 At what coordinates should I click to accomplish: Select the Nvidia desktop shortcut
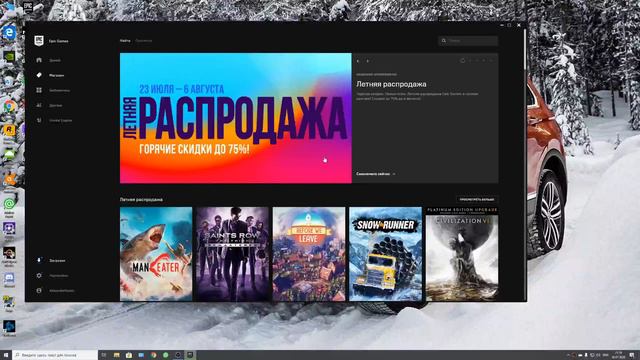(x=9, y=56)
